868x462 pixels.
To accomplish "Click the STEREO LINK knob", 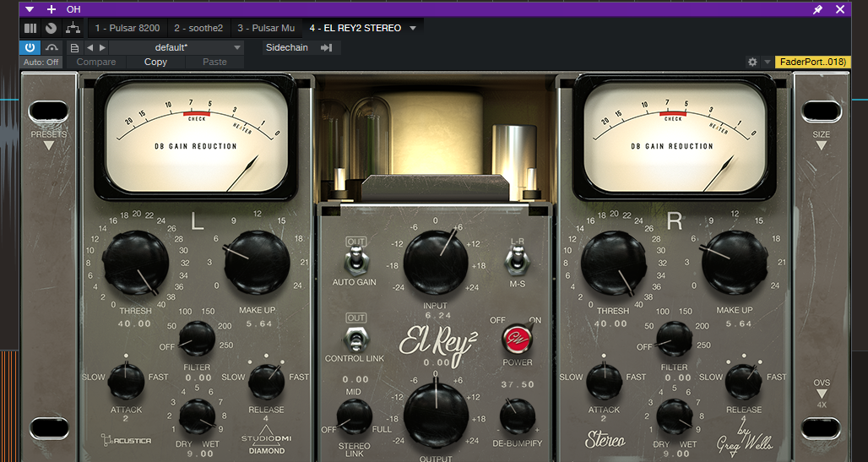I will (x=355, y=416).
